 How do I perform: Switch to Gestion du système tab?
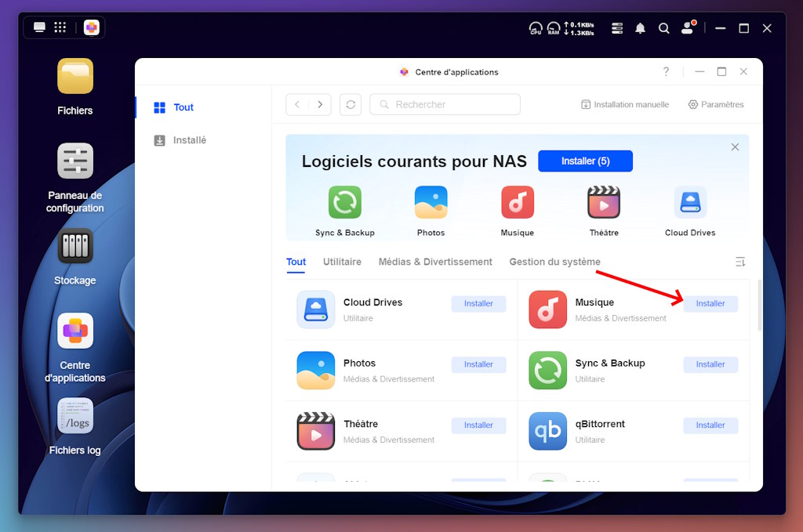[554, 262]
